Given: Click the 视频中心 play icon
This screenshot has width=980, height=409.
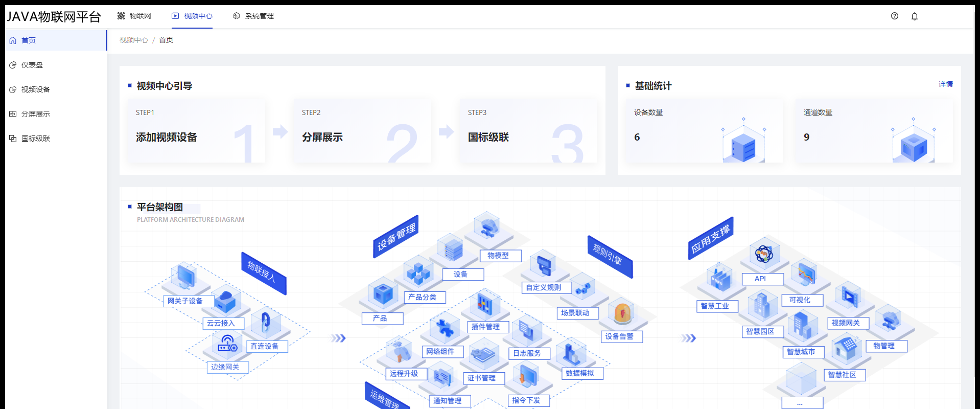Looking at the screenshot, I should coord(175,16).
